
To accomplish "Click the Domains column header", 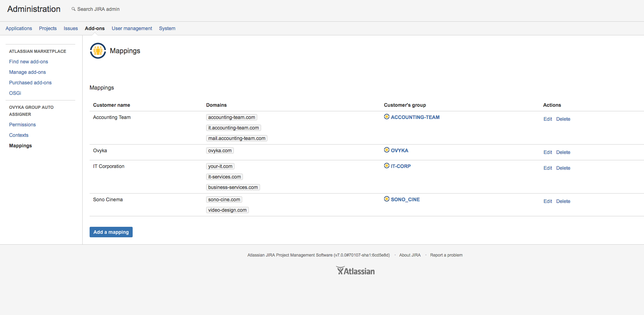I will pyautogui.click(x=216, y=105).
